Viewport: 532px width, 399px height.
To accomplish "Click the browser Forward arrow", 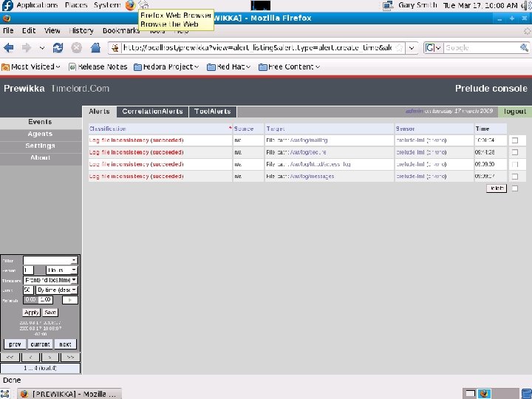I will (x=26, y=48).
